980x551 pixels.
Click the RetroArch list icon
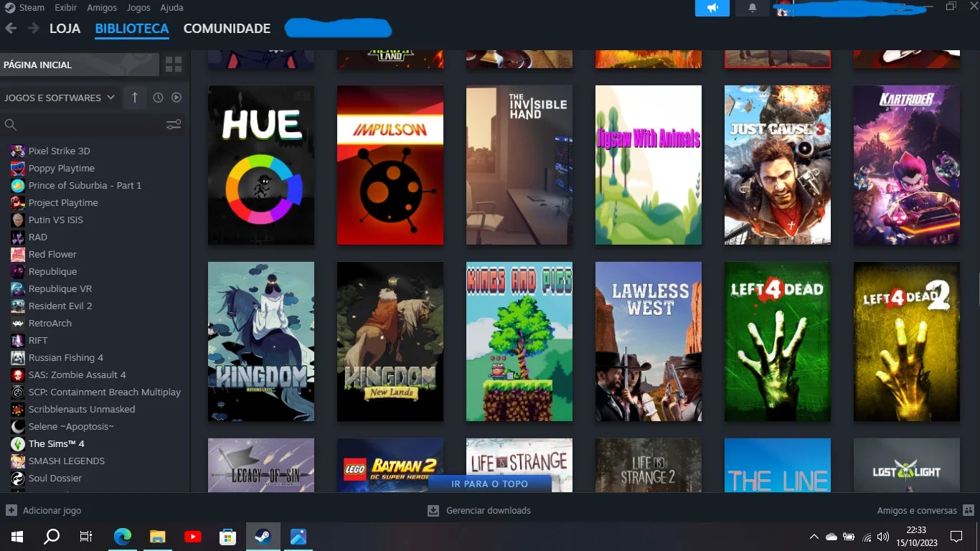click(17, 323)
